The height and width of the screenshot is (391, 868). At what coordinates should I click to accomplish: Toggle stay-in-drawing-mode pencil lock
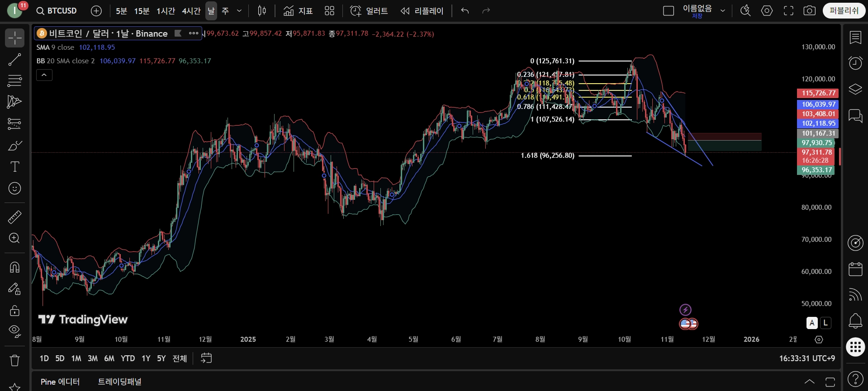14,289
